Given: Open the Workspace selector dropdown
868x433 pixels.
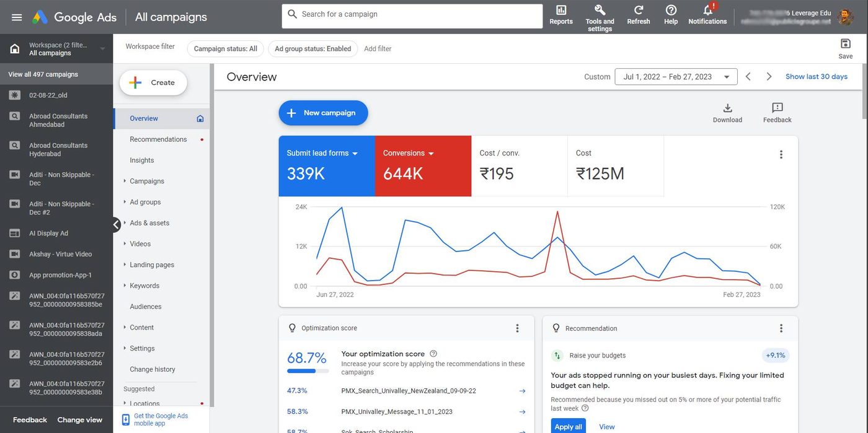Looking at the screenshot, I should coord(57,49).
